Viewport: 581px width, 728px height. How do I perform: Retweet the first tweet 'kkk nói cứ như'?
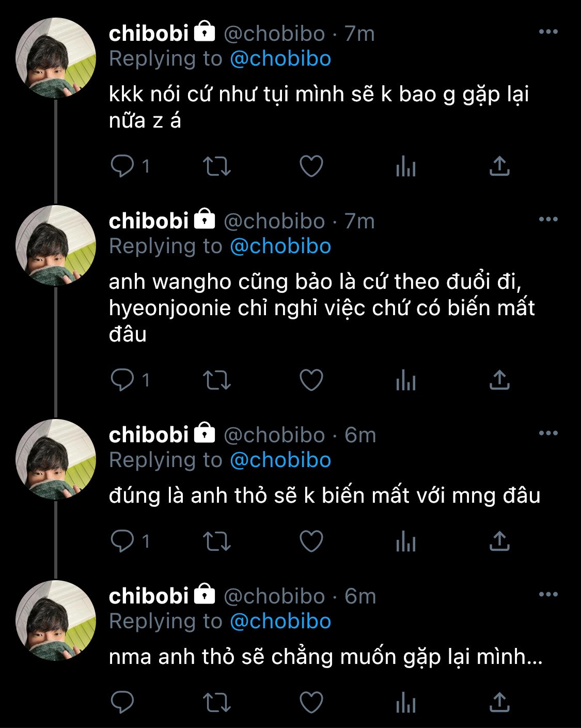pos(217,167)
